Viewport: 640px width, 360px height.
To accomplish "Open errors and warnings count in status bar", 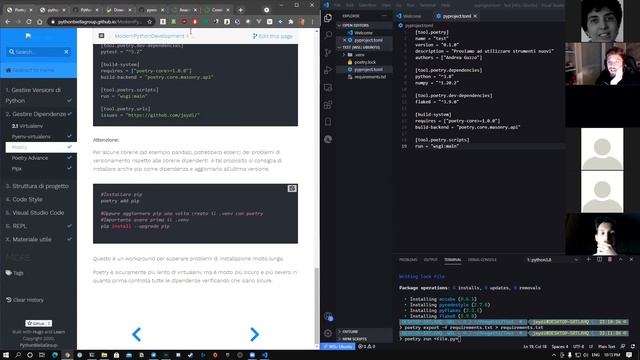I will pos(366,347).
